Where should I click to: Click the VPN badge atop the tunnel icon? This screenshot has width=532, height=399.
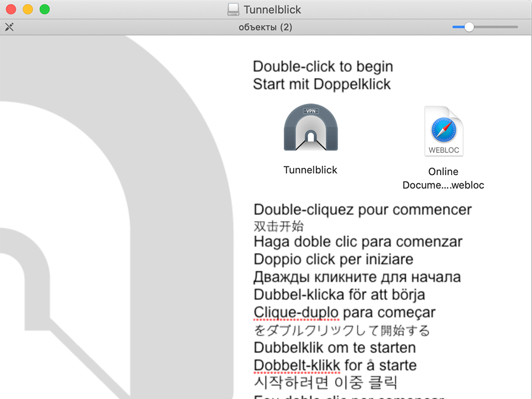point(310,111)
